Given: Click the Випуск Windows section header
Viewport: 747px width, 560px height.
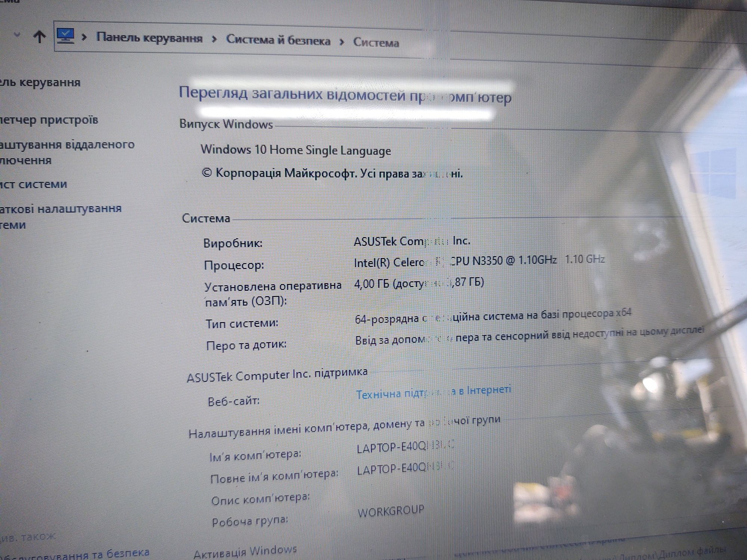Looking at the screenshot, I should [226, 124].
